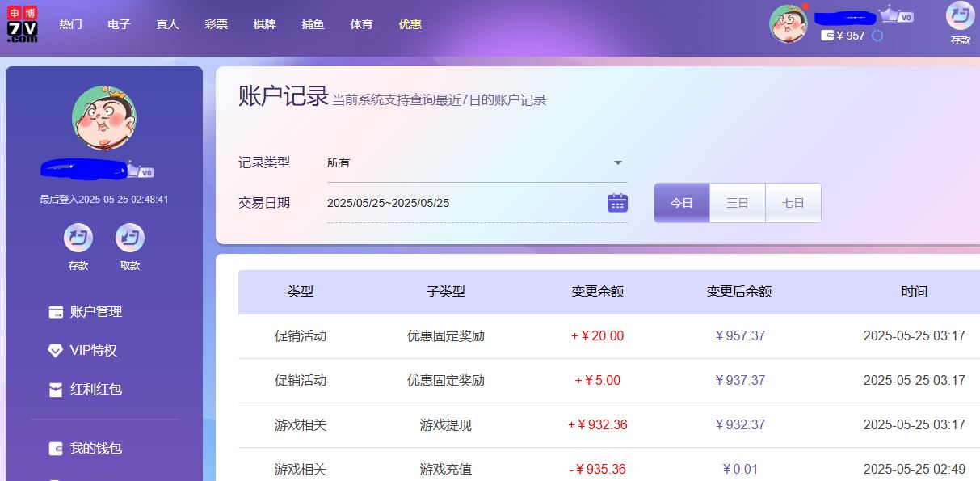The image size is (980, 481).
Task: Open the 优惠 promotions menu item
Action: tap(410, 24)
